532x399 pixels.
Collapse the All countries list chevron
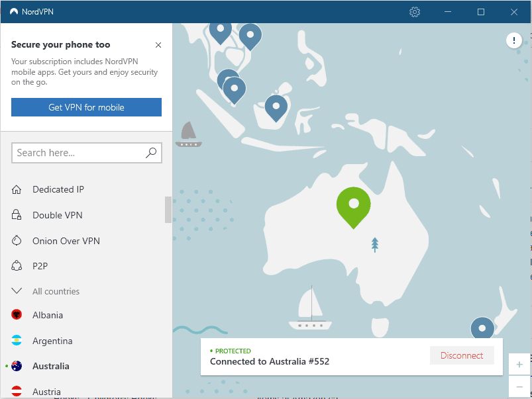click(x=17, y=291)
